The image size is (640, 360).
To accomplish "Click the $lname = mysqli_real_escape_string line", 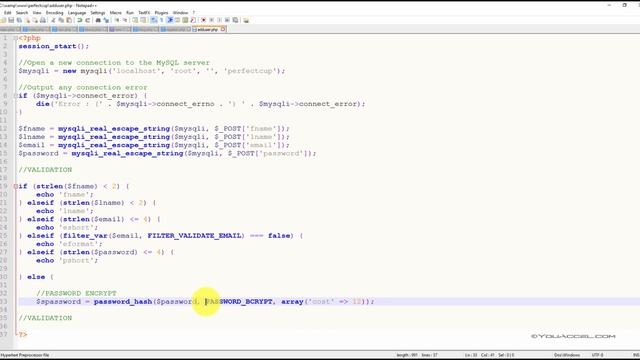I will tap(154, 137).
